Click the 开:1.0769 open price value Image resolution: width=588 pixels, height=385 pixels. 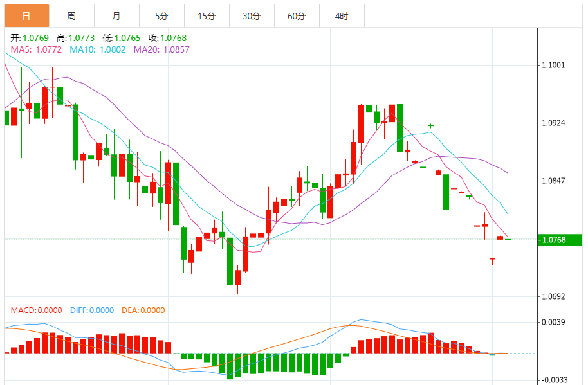30,38
